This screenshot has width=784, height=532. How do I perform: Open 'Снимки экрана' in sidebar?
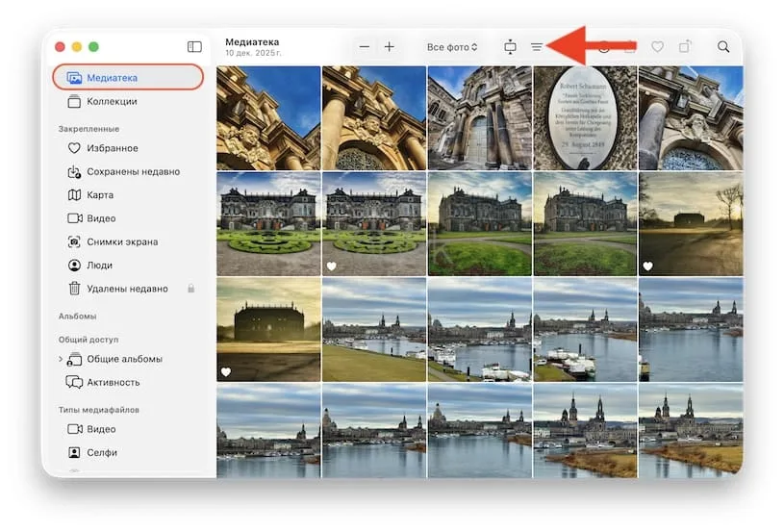(x=121, y=241)
